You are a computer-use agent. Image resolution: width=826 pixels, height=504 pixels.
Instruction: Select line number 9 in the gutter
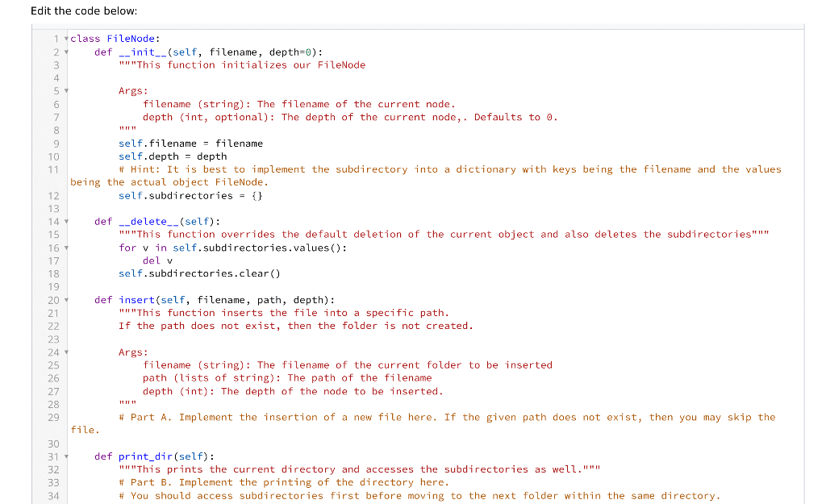53,143
